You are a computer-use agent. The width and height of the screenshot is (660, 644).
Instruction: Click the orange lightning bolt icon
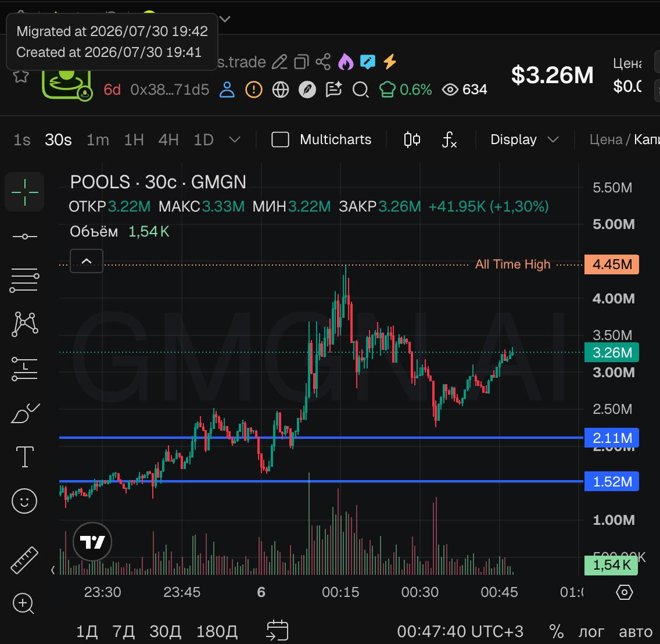click(390, 62)
